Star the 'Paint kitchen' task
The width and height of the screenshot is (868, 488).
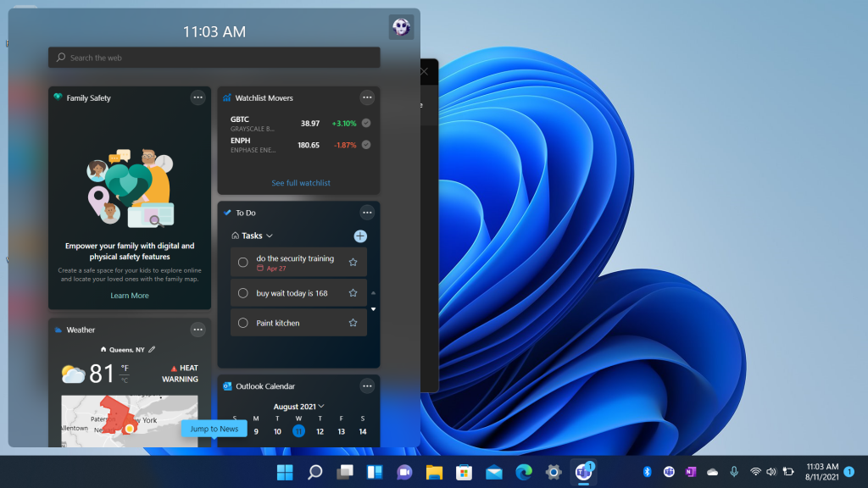click(353, 323)
